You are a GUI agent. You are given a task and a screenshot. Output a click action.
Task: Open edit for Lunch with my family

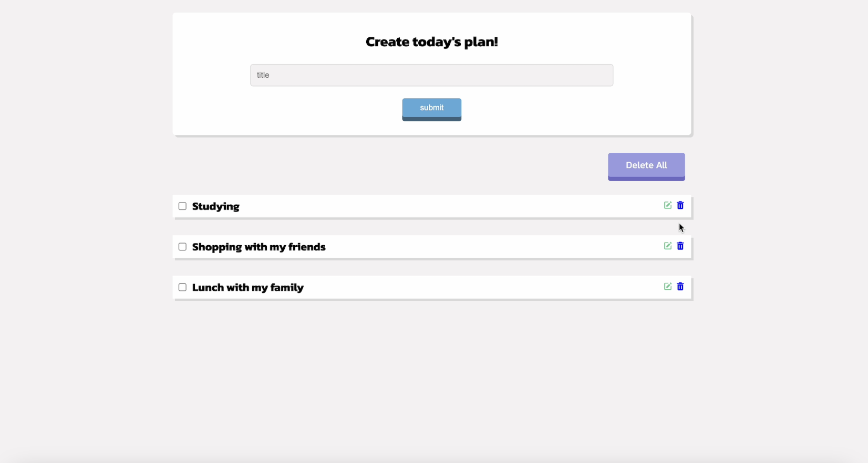coord(667,286)
